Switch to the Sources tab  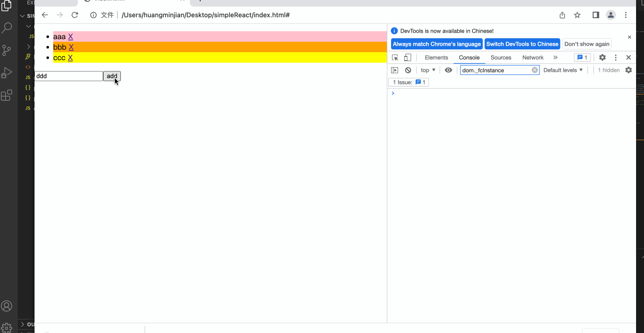click(501, 57)
